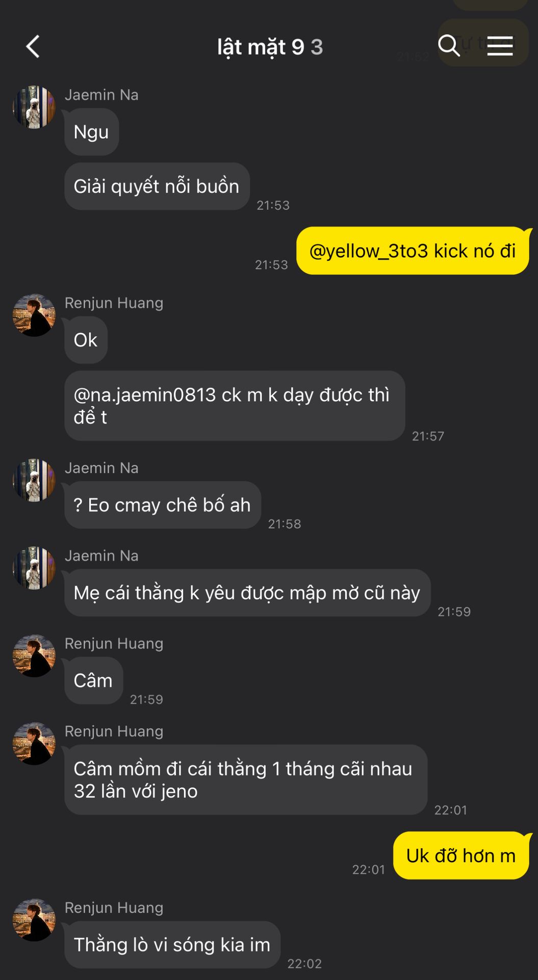Select the chat title 'lật mặt 9'
538x980 pixels.
point(261,47)
